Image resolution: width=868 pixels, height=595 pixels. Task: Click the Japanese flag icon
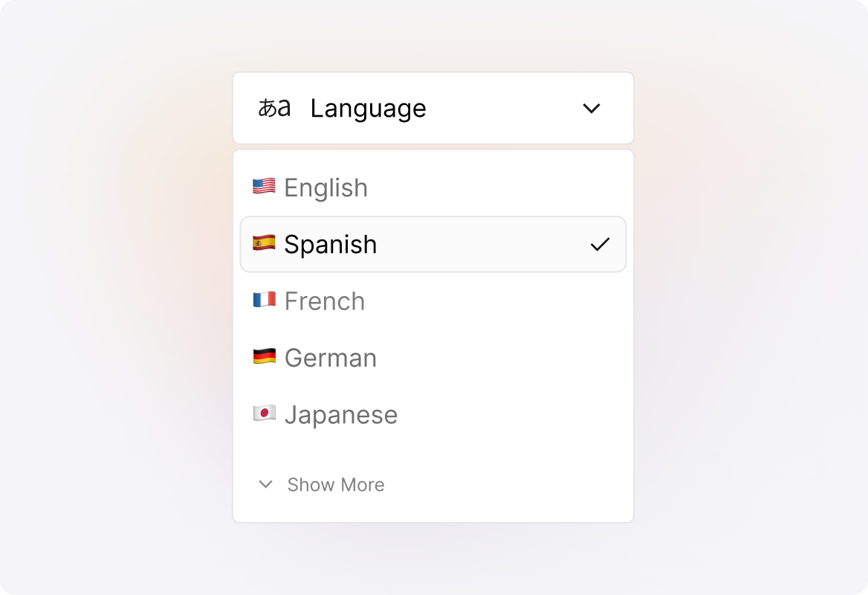click(x=265, y=414)
